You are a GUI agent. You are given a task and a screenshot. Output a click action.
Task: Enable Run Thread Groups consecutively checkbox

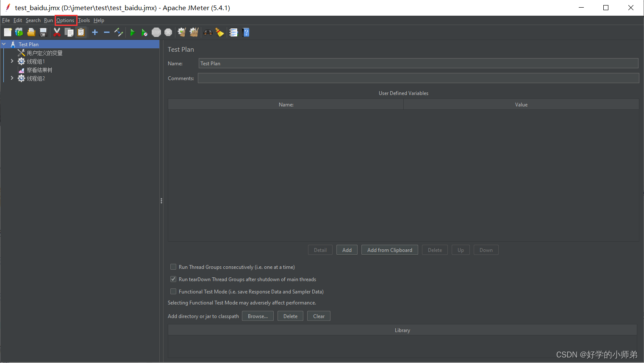173,267
